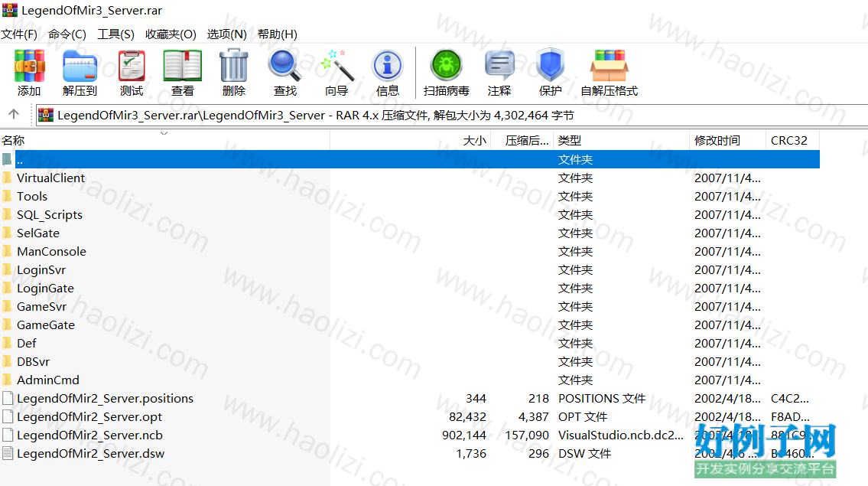The height and width of the screenshot is (486, 868).
Task: Select the GameSvr folder name
Action: [41, 306]
